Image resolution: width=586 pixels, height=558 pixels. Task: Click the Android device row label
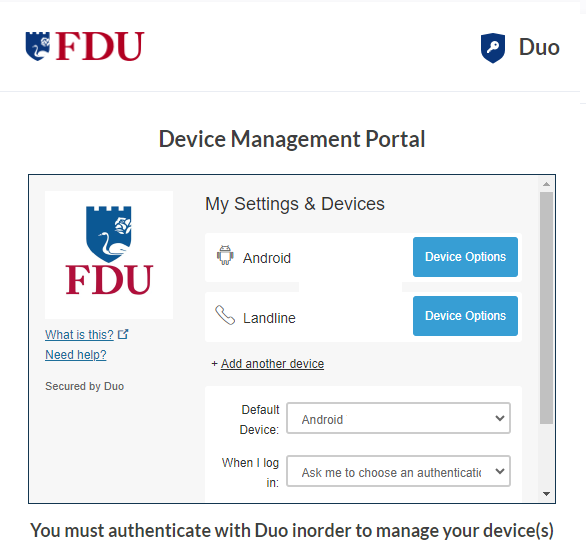pos(267,258)
